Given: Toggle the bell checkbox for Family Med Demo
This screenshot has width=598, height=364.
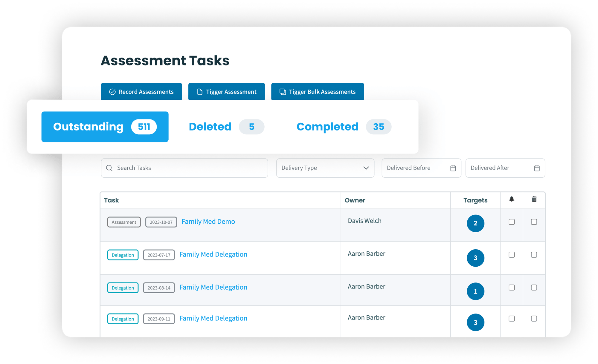Looking at the screenshot, I should (x=512, y=222).
